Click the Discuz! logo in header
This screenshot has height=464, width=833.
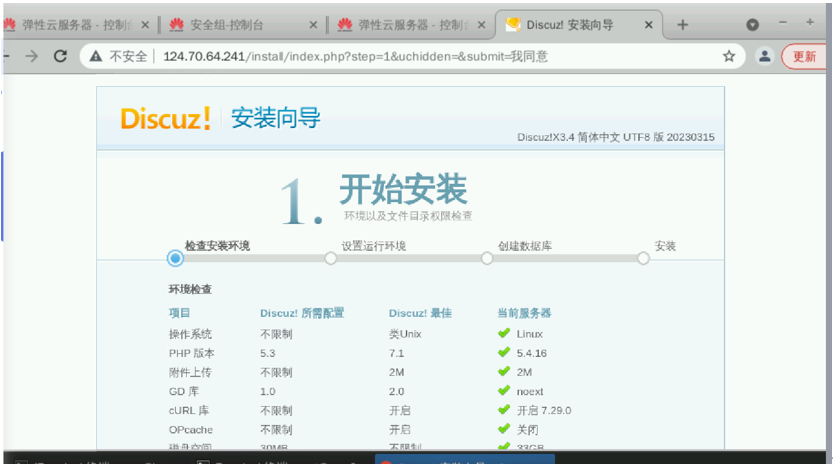tap(165, 118)
